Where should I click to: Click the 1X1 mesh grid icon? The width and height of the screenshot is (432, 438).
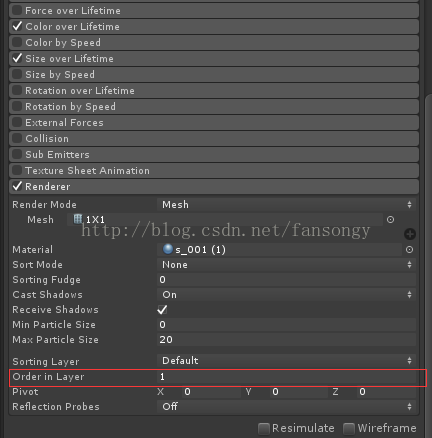click(78, 219)
